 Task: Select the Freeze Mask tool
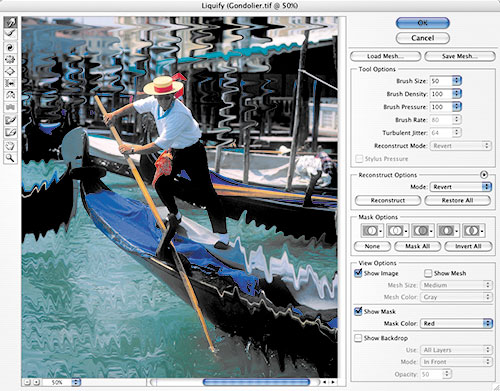[x=10, y=121]
